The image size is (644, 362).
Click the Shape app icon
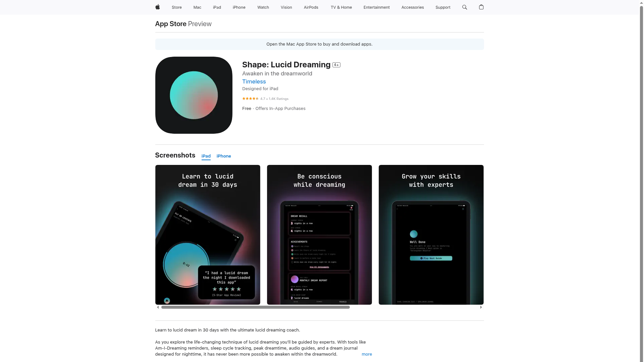click(x=194, y=95)
